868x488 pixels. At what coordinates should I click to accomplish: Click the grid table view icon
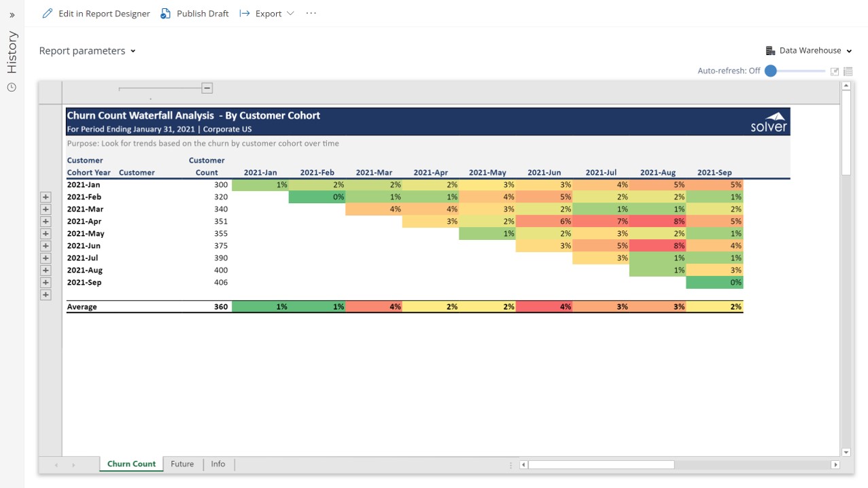[x=848, y=71]
